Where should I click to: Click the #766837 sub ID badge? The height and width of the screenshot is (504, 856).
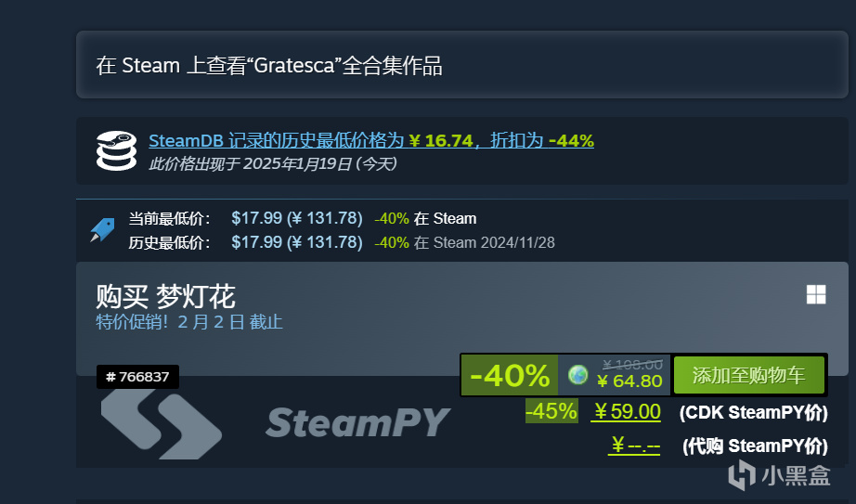[x=137, y=377]
